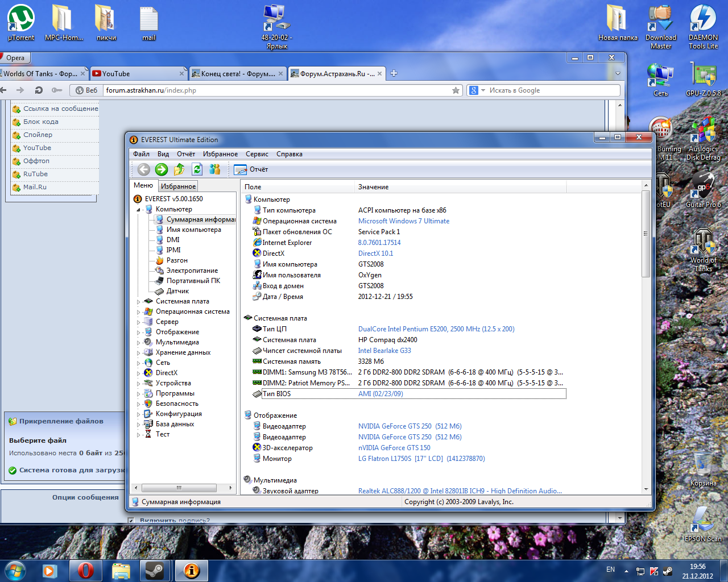
Task: Switch to Worlds Of Tanks forum tab
Action: click(43, 73)
